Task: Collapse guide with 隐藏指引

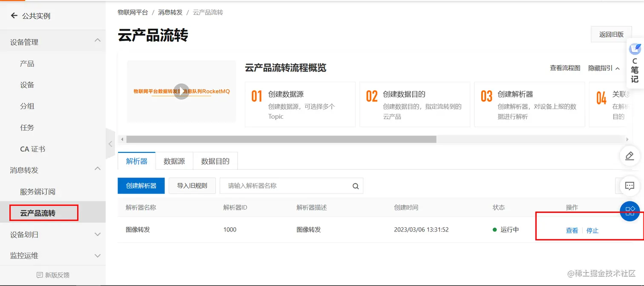Action: click(x=604, y=68)
